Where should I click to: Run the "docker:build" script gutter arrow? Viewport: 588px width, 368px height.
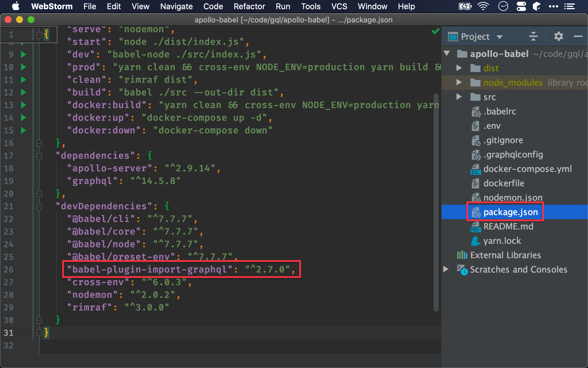[24, 105]
